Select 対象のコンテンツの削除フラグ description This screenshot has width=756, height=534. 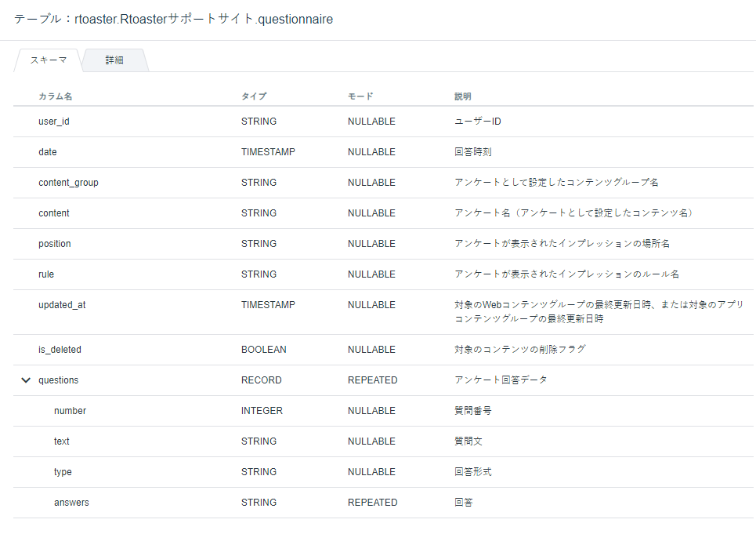point(520,349)
